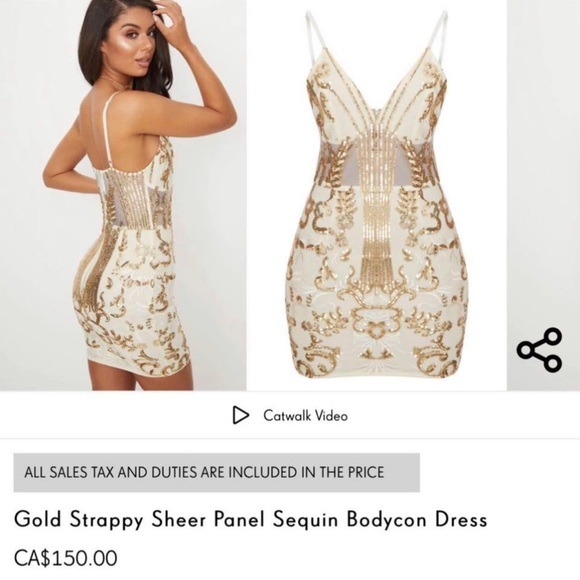Tap the share icon beside product images
Viewport: 580px width, 580px height.
coord(539,350)
